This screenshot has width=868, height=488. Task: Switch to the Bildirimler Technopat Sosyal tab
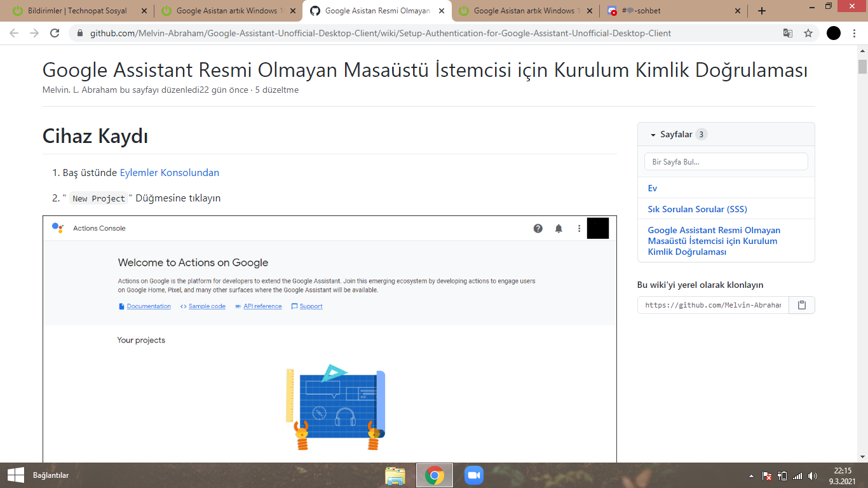pos(77,11)
